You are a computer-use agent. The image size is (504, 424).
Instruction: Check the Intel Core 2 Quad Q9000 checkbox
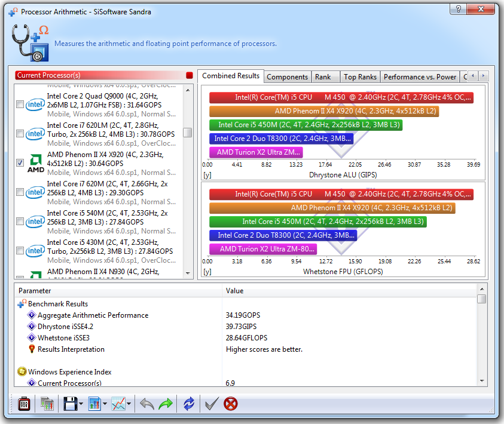(20, 105)
